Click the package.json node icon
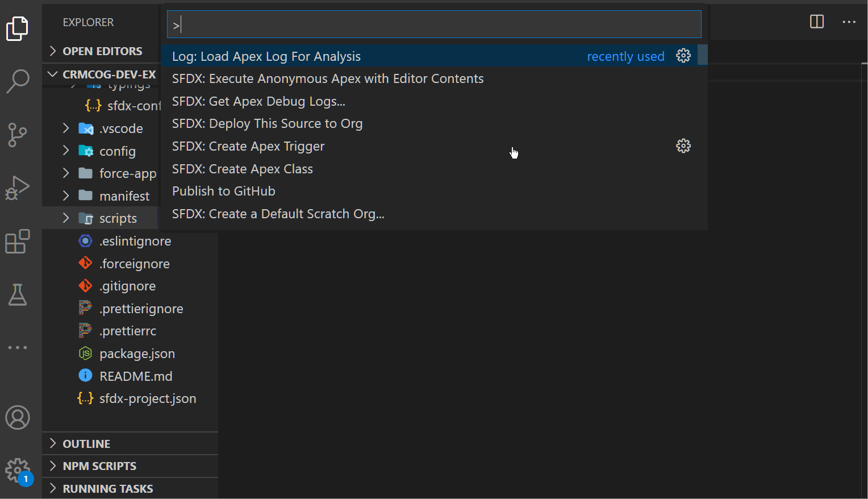 [x=85, y=354]
